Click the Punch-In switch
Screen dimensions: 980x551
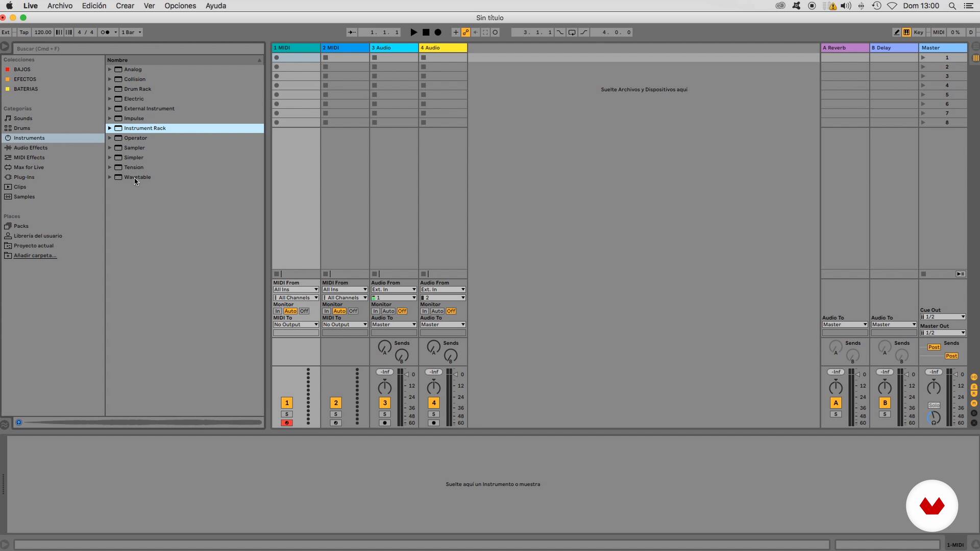tap(560, 32)
